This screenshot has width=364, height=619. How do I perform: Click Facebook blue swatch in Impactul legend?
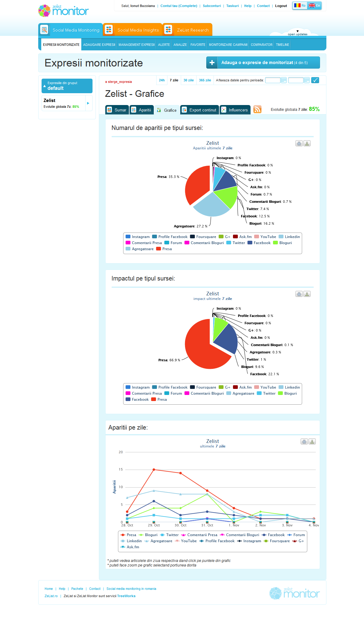[128, 400]
